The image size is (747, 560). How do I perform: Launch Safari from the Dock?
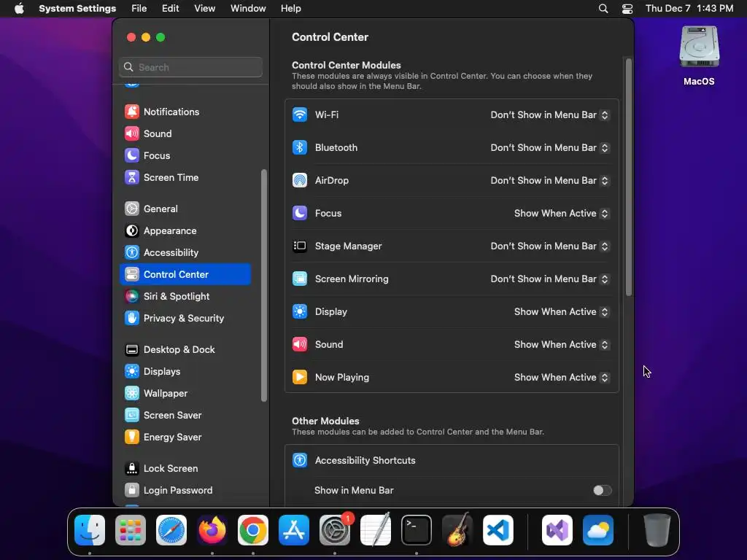[171, 530]
